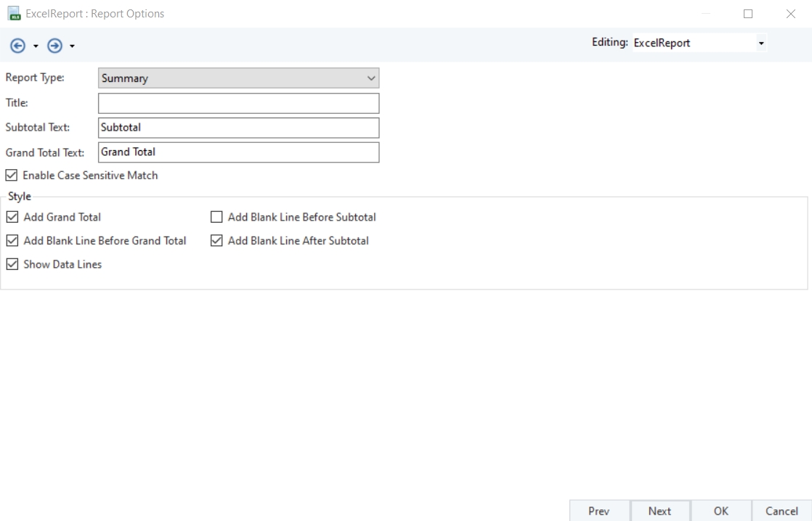Open the back arrow history dropdown
Screen dimensions: 812x521
pos(36,46)
